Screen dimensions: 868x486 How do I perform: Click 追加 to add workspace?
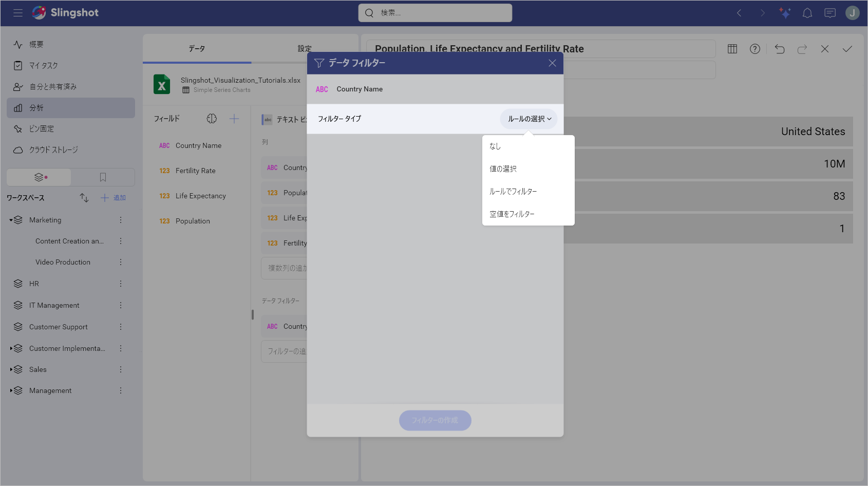114,198
